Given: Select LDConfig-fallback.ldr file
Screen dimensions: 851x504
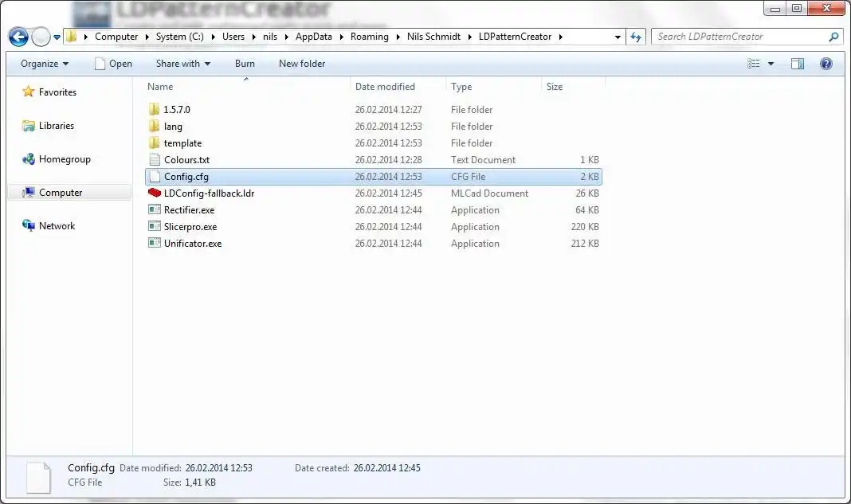Looking at the screenshot, I should click(209, 193).
